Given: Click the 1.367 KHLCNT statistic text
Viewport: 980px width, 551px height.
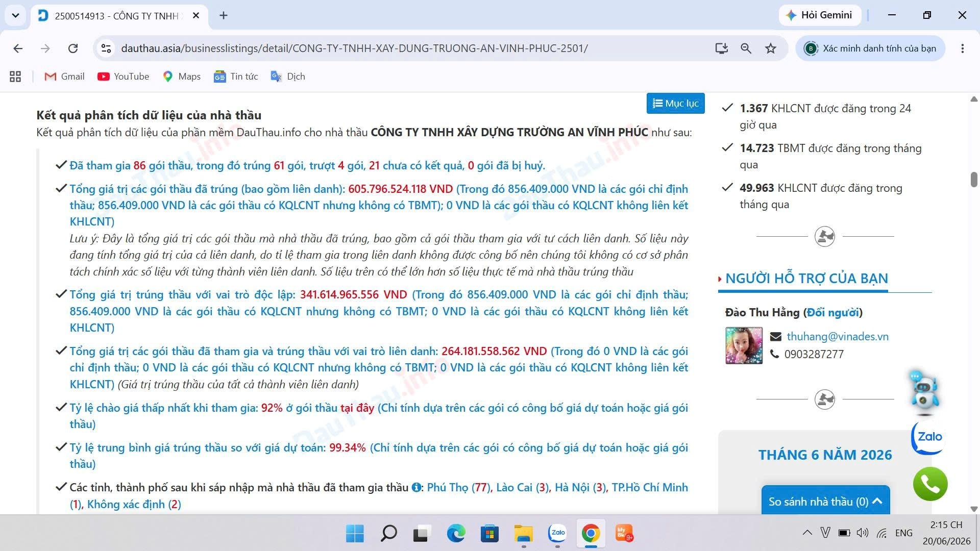Looking at the screenshot, I should 825,116.
